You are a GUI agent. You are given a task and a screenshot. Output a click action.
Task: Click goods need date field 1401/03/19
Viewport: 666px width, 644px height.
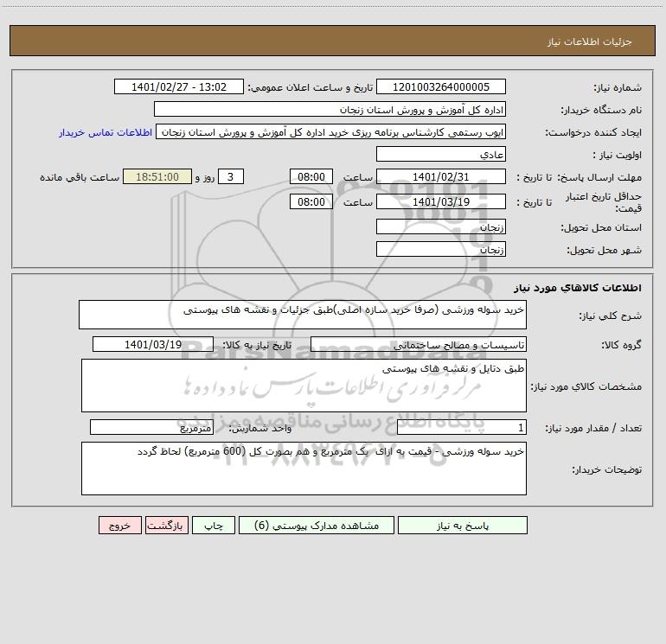(x=153, y=344)
